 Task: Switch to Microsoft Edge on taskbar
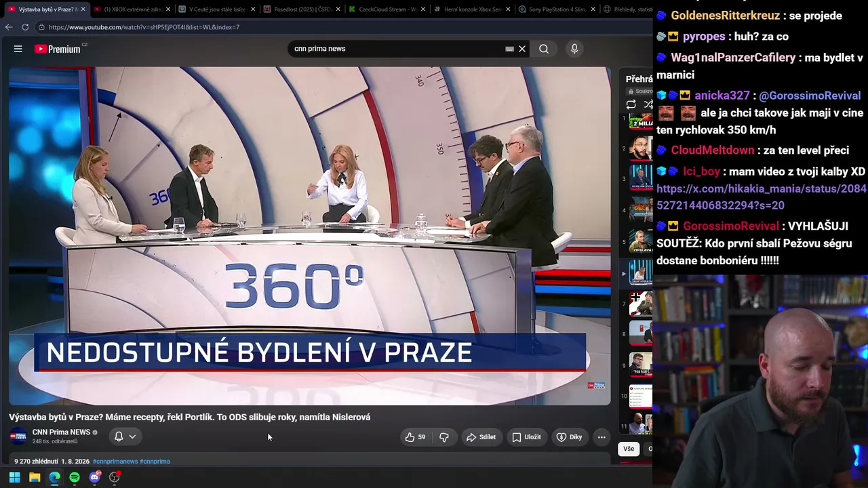54,477
